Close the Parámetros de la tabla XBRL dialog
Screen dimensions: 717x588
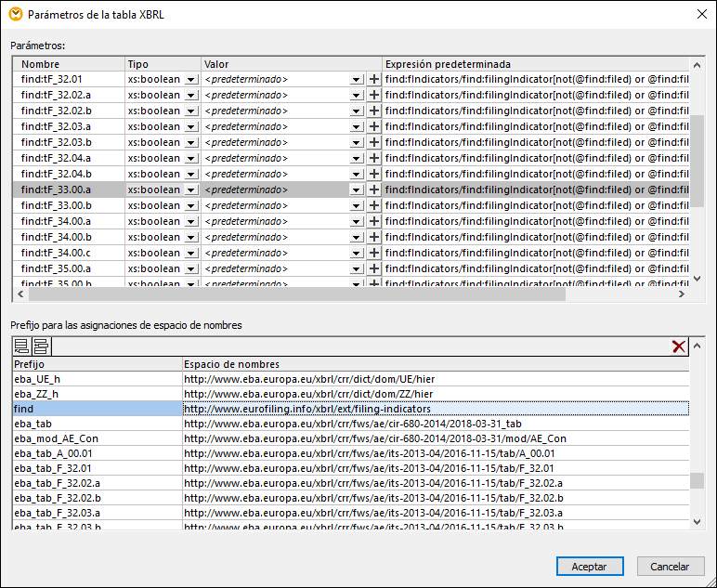click(x=701, y=14)
